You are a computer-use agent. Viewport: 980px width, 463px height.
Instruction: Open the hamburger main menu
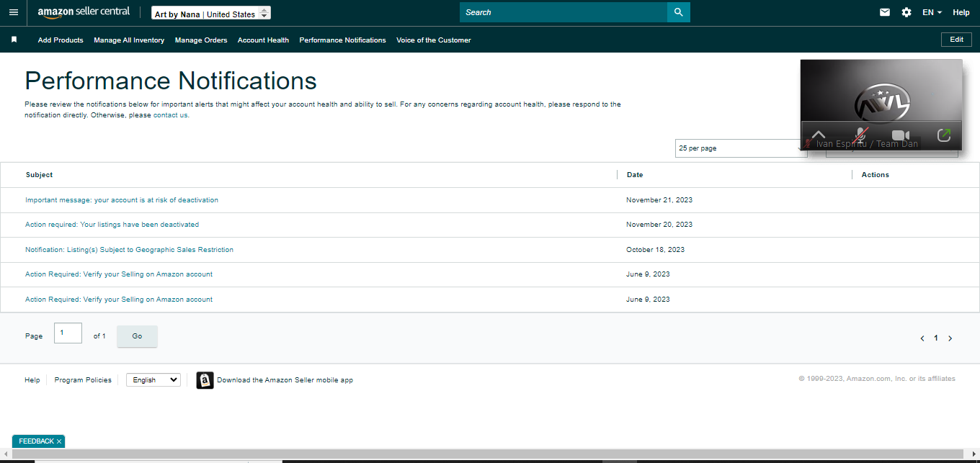tap(13, 12)
